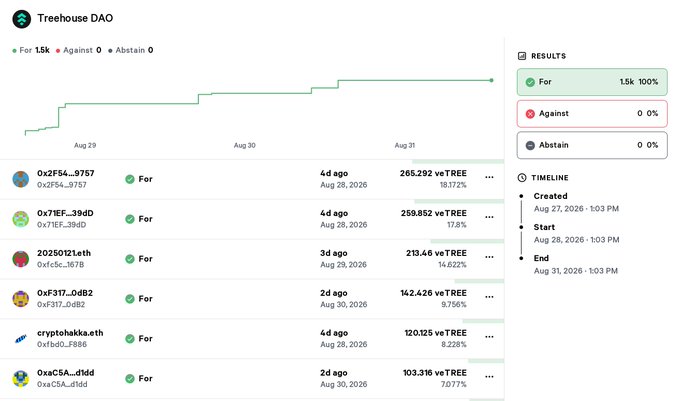The image size is (680, 401).
Task: Click address 0xfbd0...F886 under cryptohakka.eth
Action: point(62,344)
